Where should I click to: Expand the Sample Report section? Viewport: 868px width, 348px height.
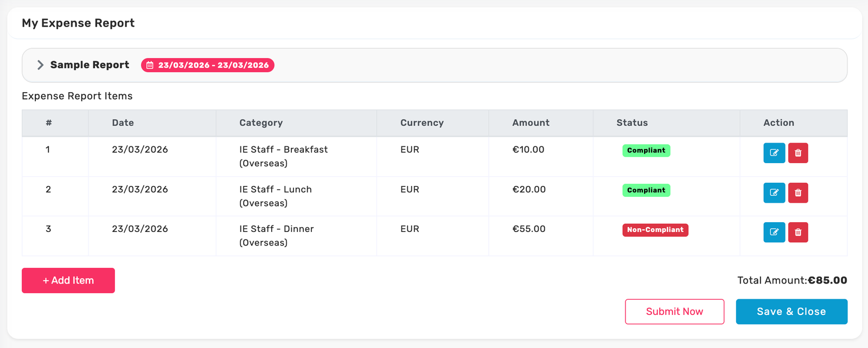coord(40,65)
